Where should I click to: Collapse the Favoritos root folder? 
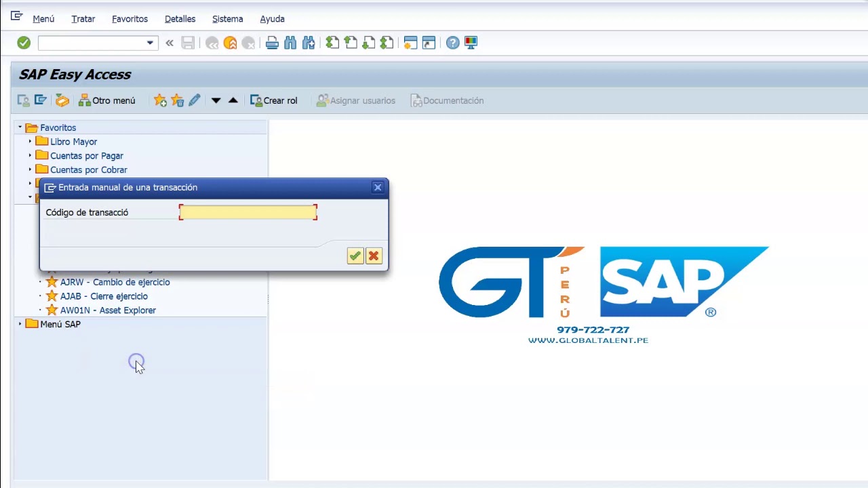coord(20,127)
